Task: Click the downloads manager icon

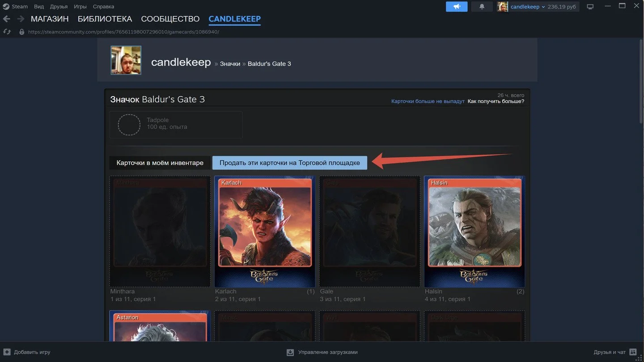Action: [x=290, y=352]
